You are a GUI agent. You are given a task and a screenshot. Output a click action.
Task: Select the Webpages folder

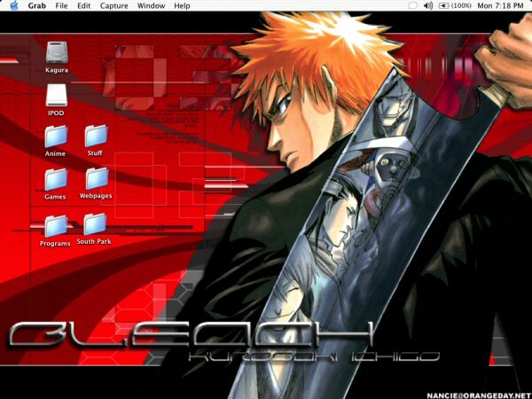pos(97,178)
